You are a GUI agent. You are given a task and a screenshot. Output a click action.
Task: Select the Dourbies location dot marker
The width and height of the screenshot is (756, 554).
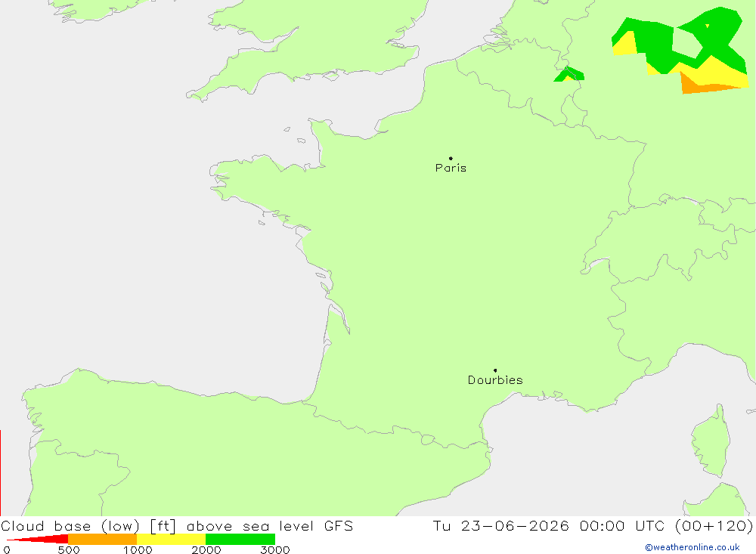click(495, 370)
